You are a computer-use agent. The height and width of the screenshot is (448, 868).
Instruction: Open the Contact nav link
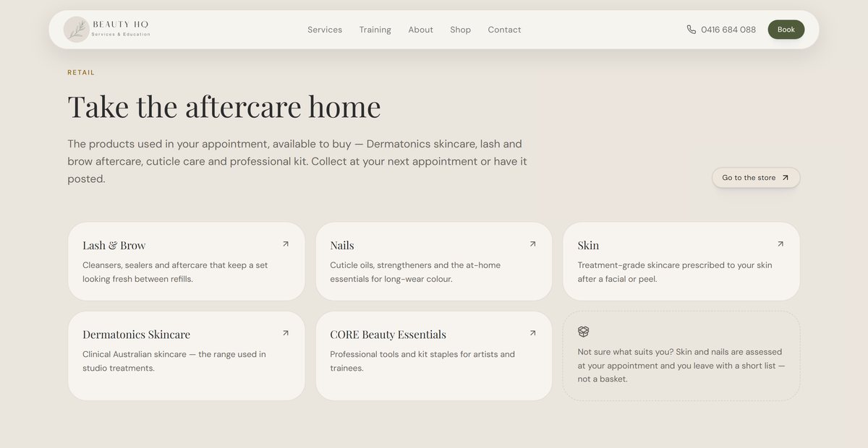coord(505,30)
